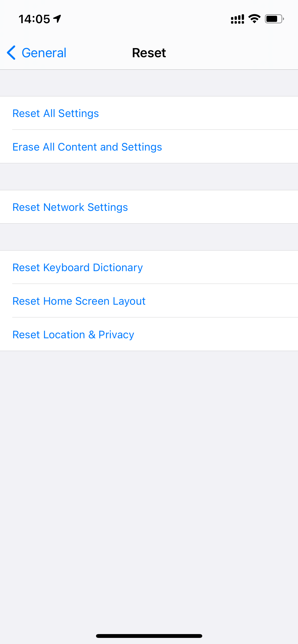The width and height of the screenshot is (298, 644).
Task: Tap the 14:05 clock in status bar
Action: 34,19
